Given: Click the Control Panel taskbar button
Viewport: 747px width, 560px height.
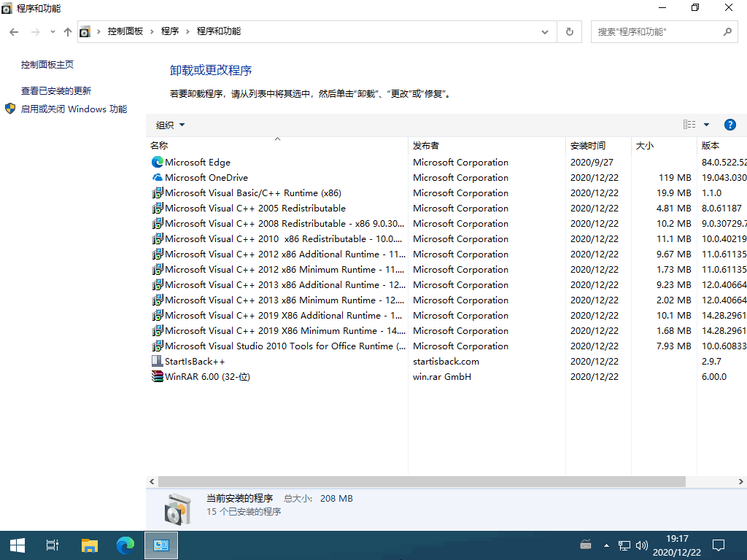Looking at the screenshot, I should click(x=161, y=545).
